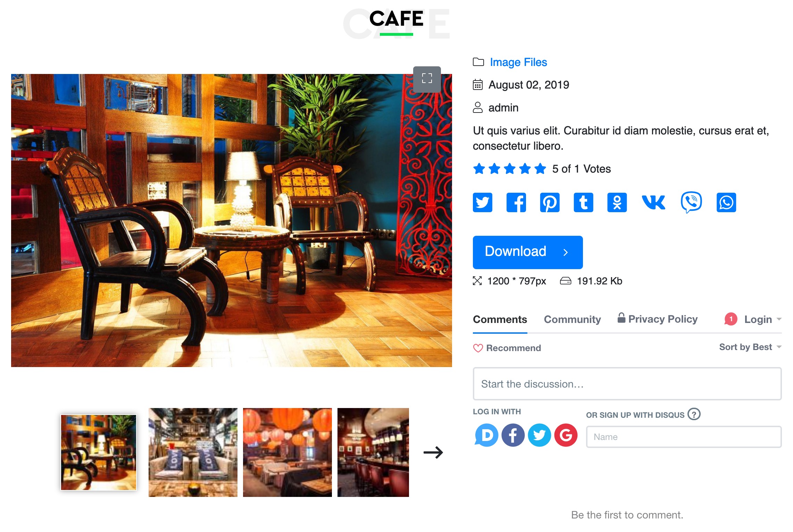
Task: Click the Viber share icon
Action: point(692,202)
